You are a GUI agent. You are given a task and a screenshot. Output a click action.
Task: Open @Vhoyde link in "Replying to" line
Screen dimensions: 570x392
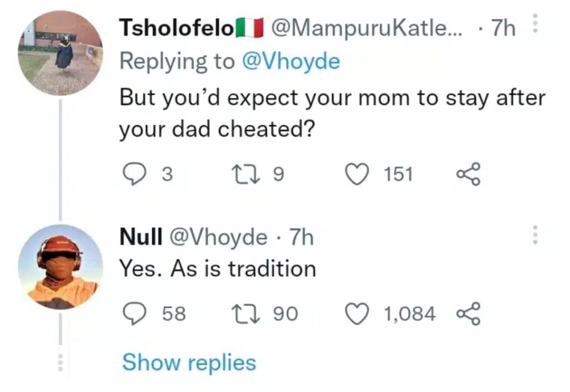pos(290,61)
